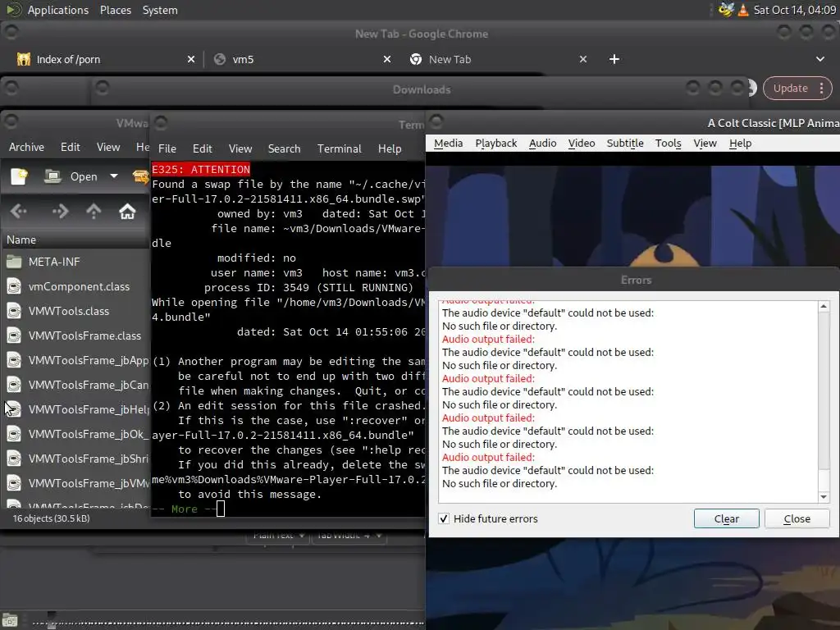The image size is (840, 630).
Task: Click scroll down arrow in Errors list
Action: tap(824, 496)
